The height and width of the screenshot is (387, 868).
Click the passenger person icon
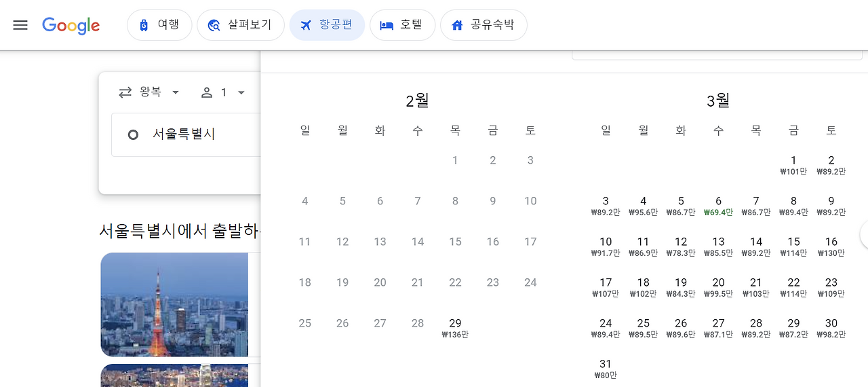coord(207,92)
